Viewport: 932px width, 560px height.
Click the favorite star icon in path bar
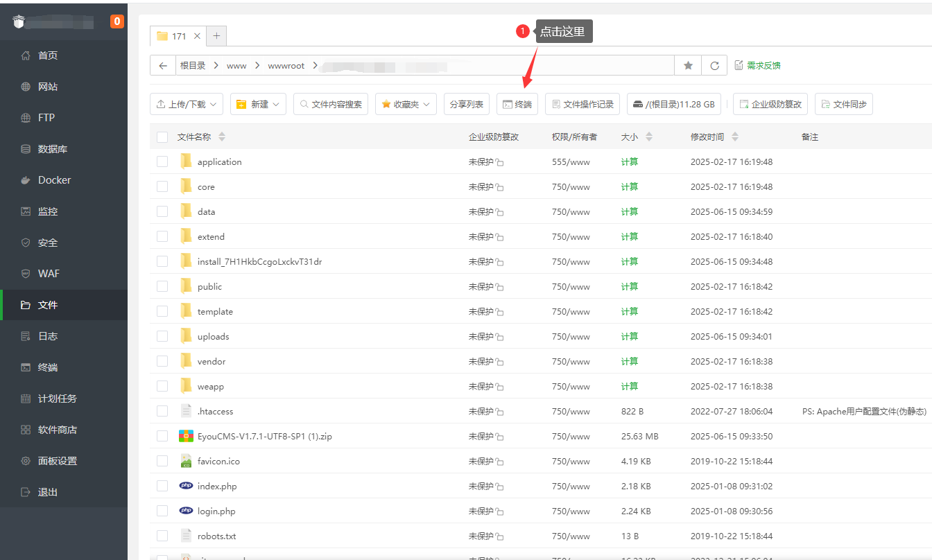click(688, 65)
